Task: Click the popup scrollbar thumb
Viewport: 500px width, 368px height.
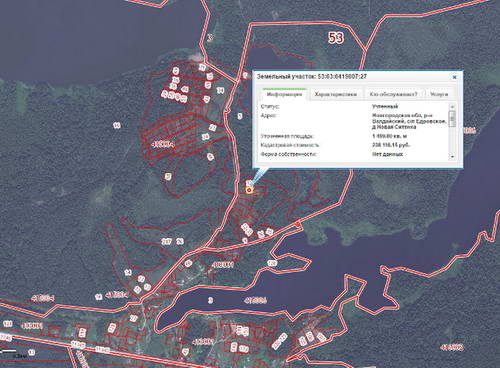Action: 452,118
